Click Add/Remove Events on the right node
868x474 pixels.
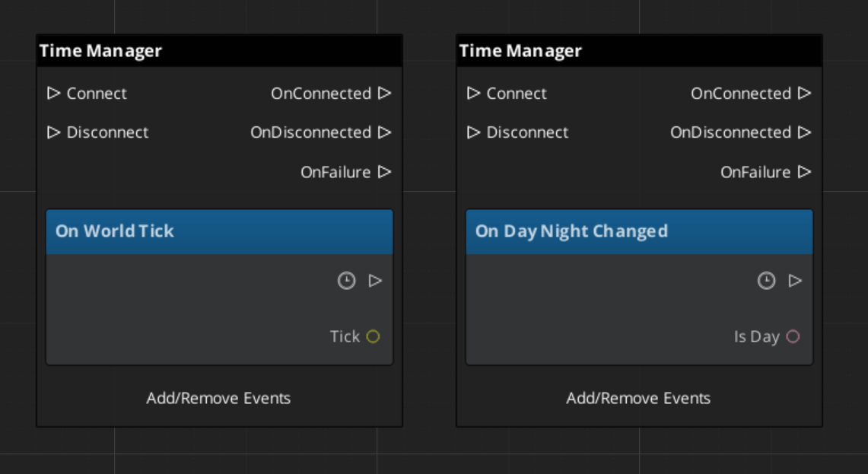coord(639,398)
